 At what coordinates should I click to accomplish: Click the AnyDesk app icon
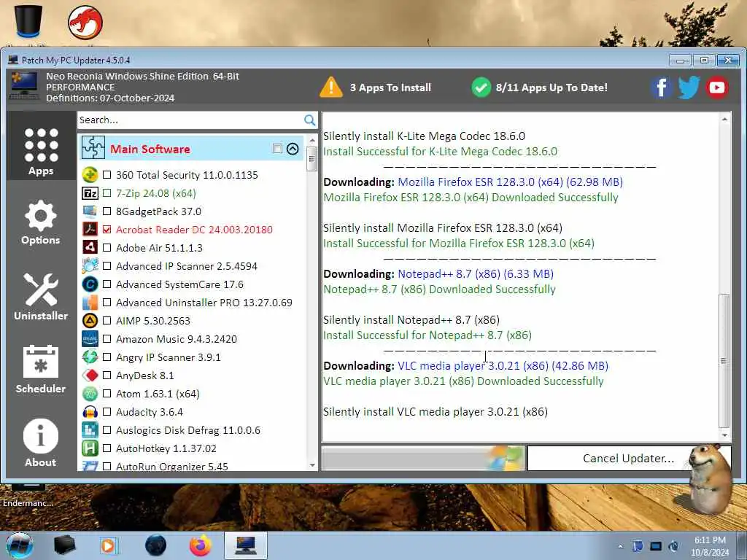coord(90,376)
